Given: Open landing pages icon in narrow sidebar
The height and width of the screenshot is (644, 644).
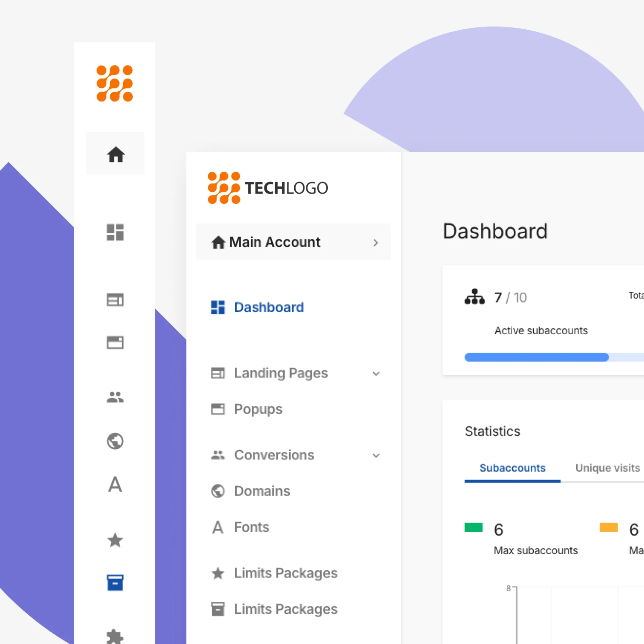Looking at the screenshot, I should click(115, 300).
